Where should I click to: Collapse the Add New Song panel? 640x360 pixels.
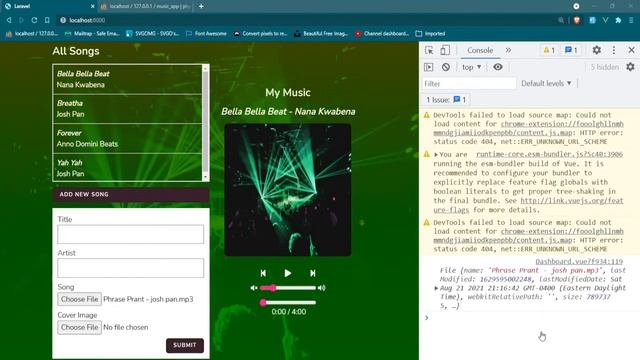pyautogui.click(x=131, y=194)
